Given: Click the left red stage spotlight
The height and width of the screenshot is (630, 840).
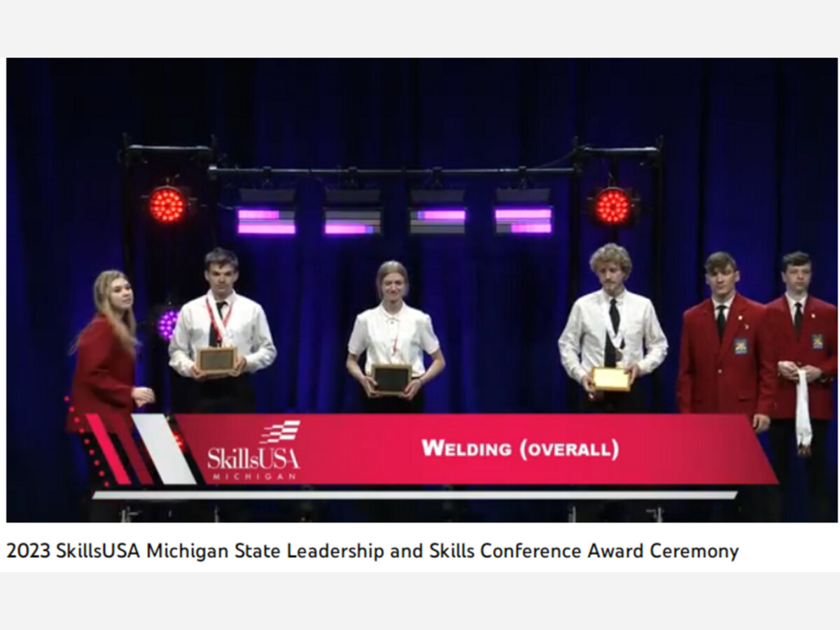Looking at the screenshot, I should 167,204.
